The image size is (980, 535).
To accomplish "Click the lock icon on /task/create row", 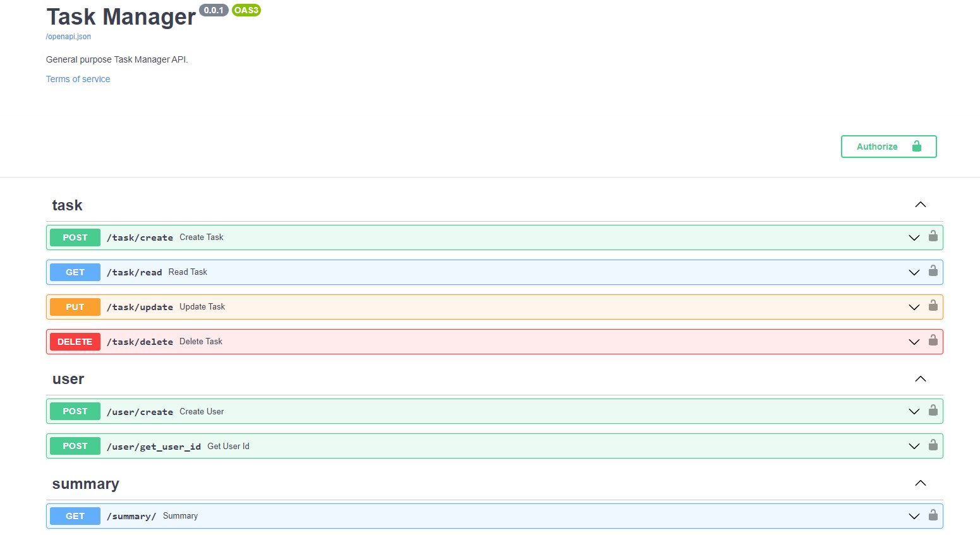I will (x=933, y=236).
